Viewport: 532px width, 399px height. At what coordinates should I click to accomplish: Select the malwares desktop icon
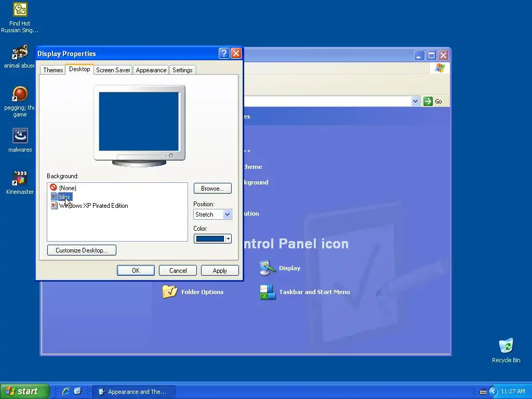pos(20,140)
